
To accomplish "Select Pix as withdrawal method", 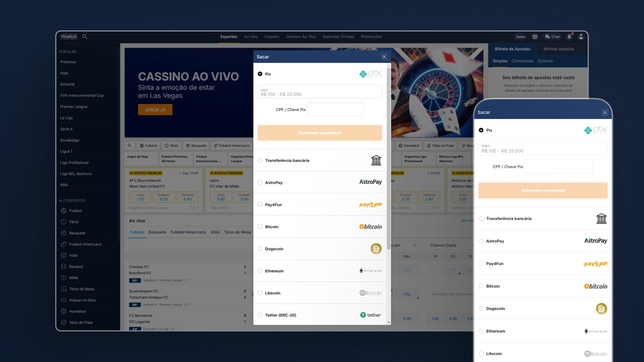I will coord(260,74).
